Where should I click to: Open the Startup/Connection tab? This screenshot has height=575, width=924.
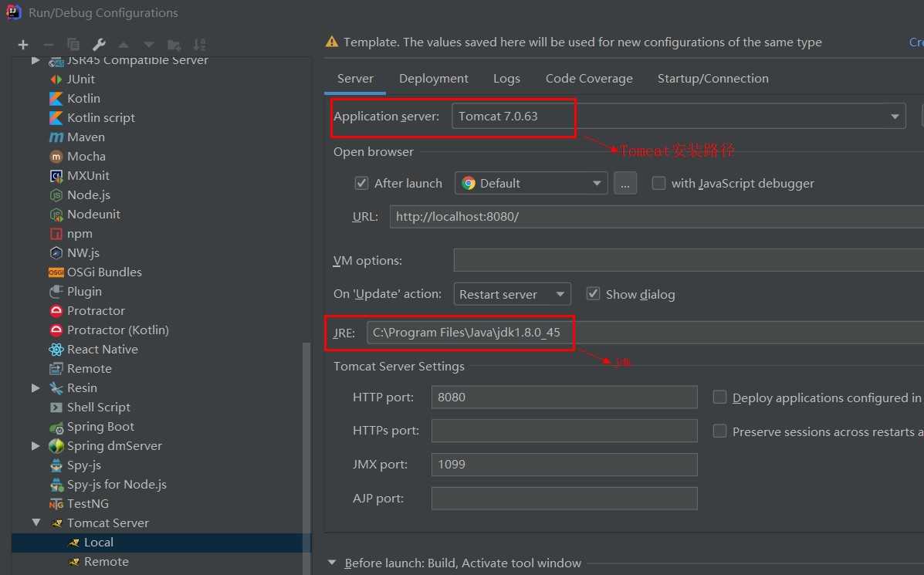(712, 79)
